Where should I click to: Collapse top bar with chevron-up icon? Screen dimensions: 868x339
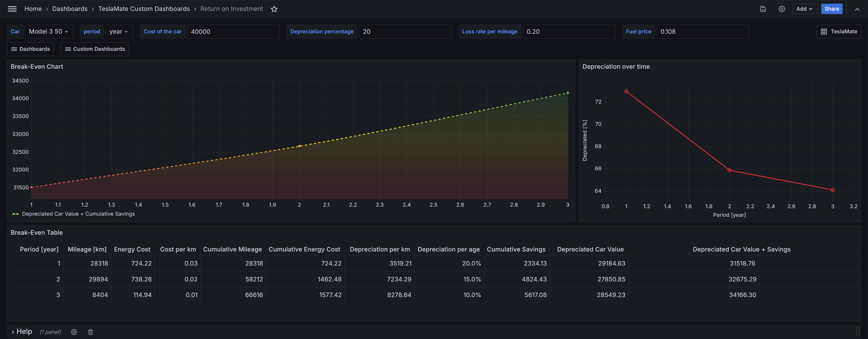857,9
